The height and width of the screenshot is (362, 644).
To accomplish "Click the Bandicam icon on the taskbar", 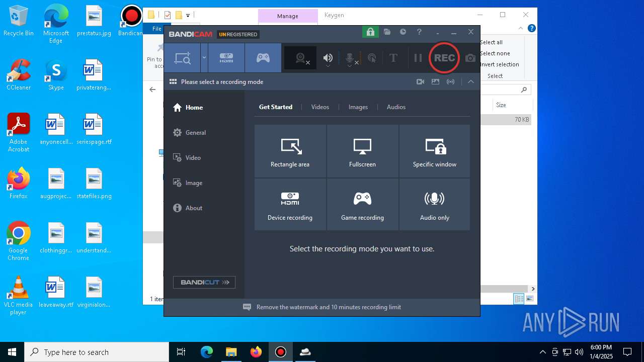I will coord(281,352).
